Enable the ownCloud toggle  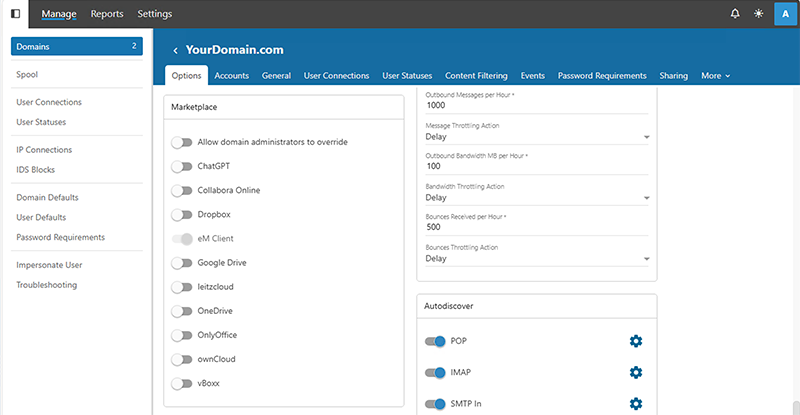click(x=182, y=359)
